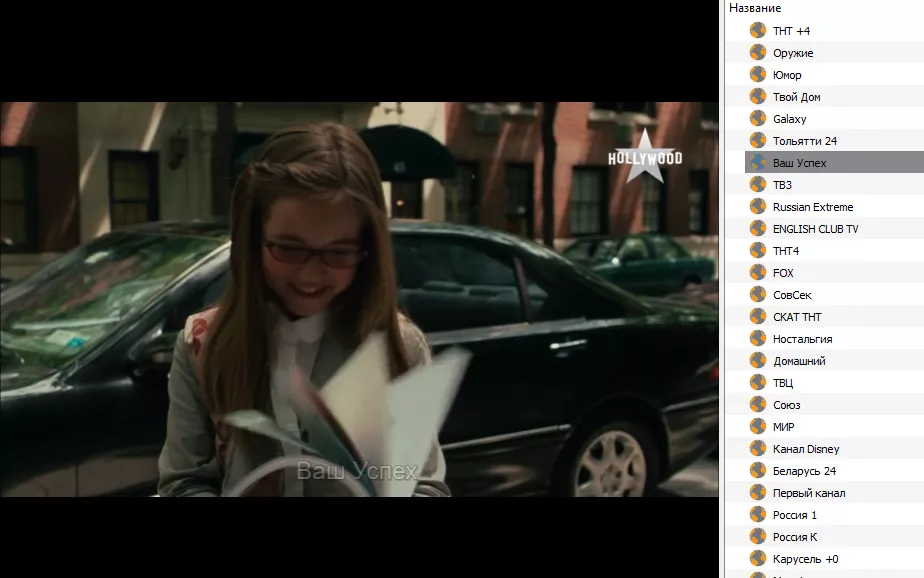The width and height of the screenshot is (924, 578).
Task: Open СКАТ ТНТ in the list
Action: click(797, 317)
